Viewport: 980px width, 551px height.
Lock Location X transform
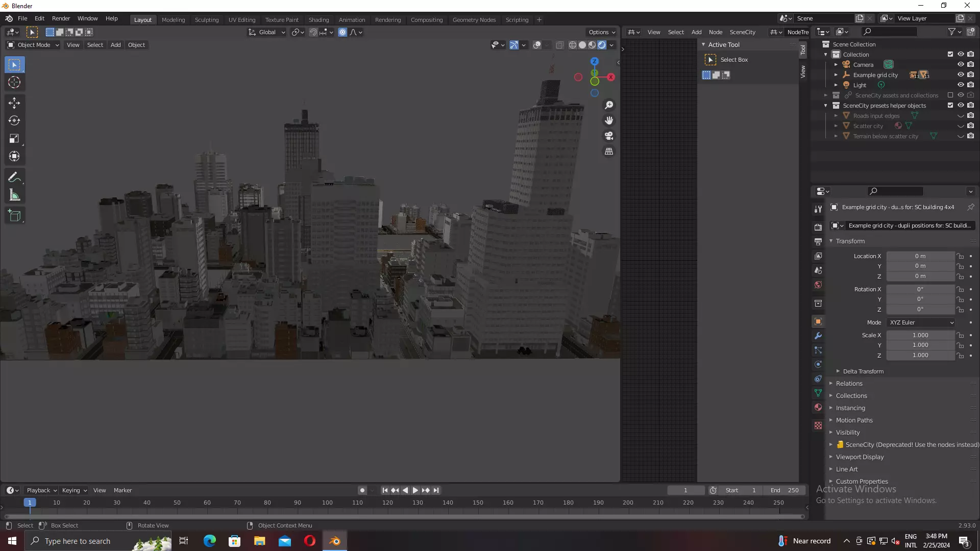click(x=961, y=256)
